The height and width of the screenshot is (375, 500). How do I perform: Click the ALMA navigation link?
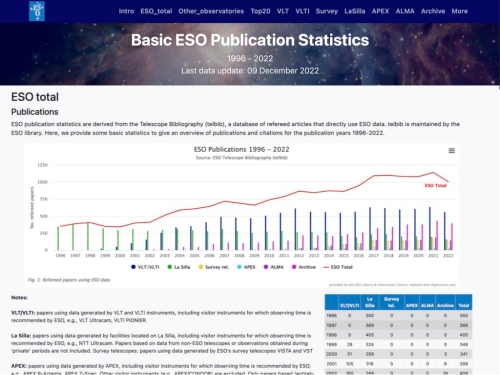[x=405, y=11]
